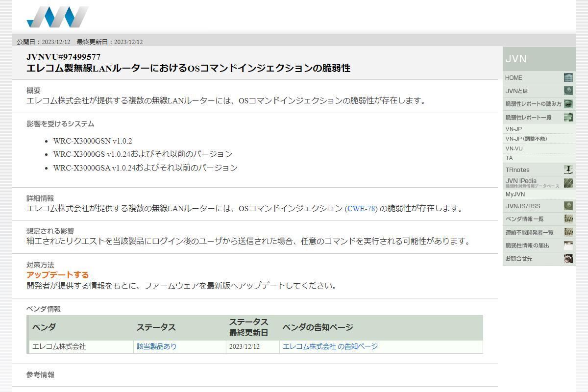The width and height of the screenshot is (588, 392).
Task: Open エレコム株式会社 の告知ページ link
Action: pos(330,346)
